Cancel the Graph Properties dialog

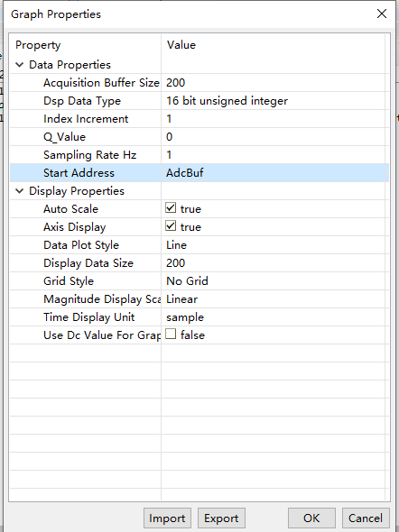[x=366, y=518]
